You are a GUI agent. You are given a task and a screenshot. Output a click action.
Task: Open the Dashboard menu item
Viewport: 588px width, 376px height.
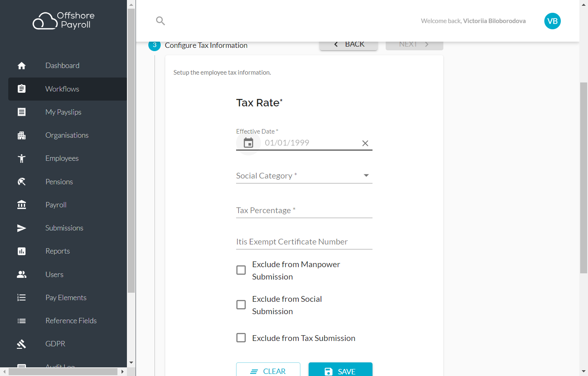68,66
